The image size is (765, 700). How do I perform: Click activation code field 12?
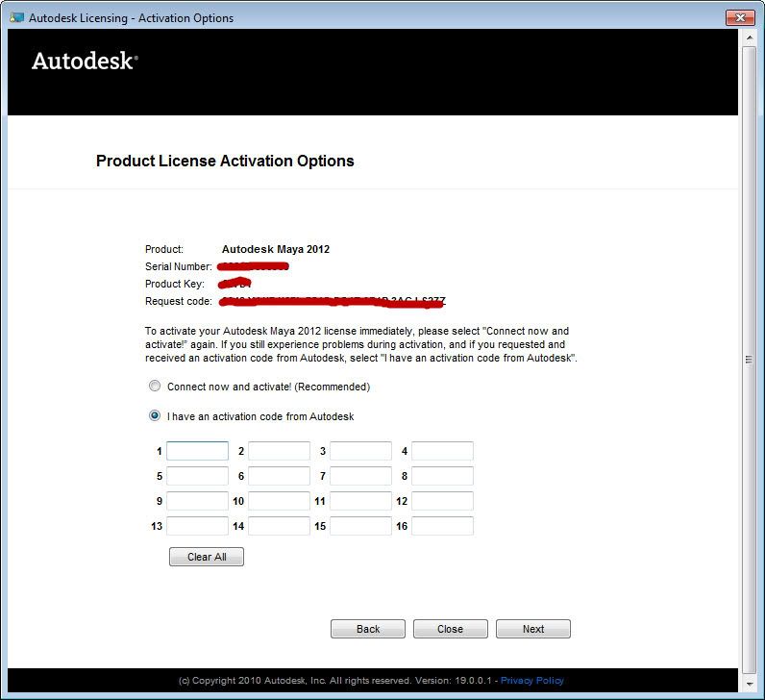[x=442, y=501]
